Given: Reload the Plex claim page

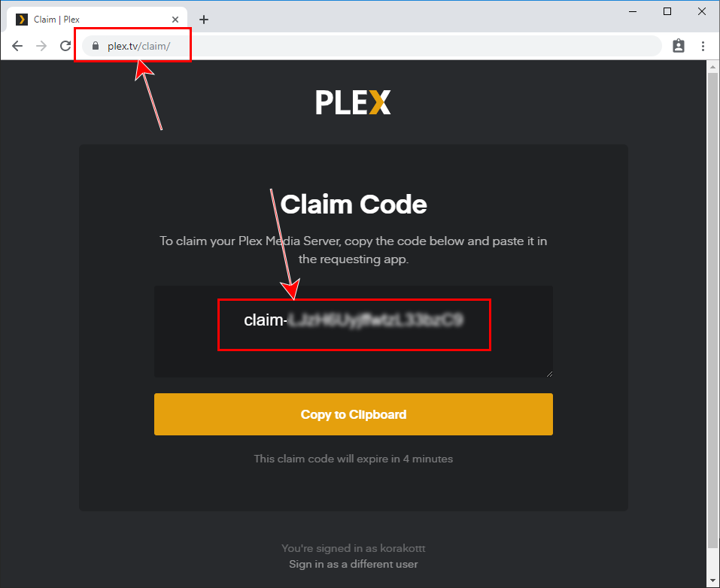Looking at the screenshot, I should pyautogui.click(x=65, y=46).
